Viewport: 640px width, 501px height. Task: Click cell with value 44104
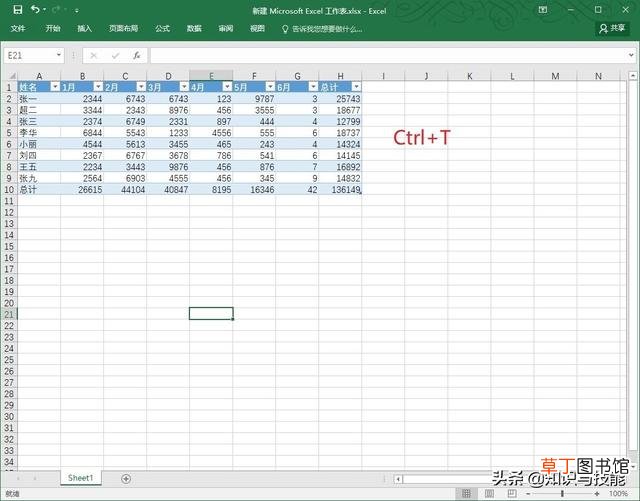point(125,190)
